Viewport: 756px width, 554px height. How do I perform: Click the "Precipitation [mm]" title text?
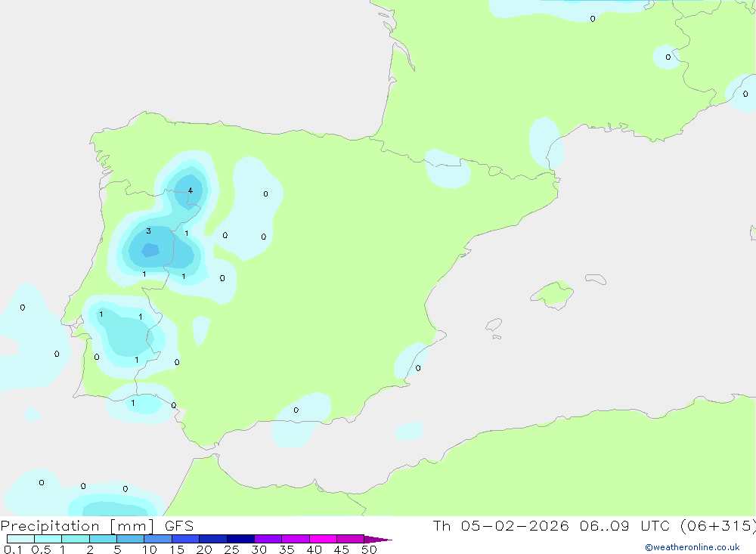(x=78, y=526)
